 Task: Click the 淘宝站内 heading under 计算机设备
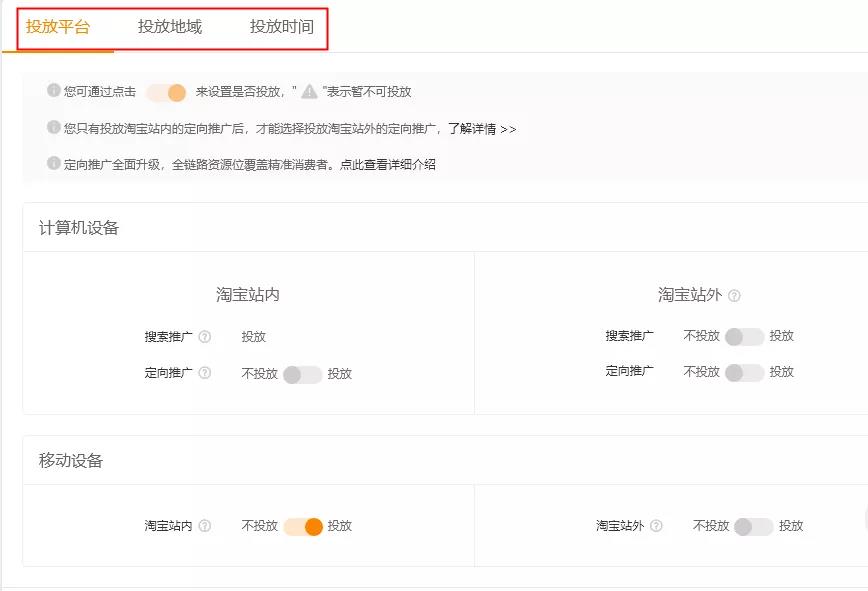click(248, 294)
